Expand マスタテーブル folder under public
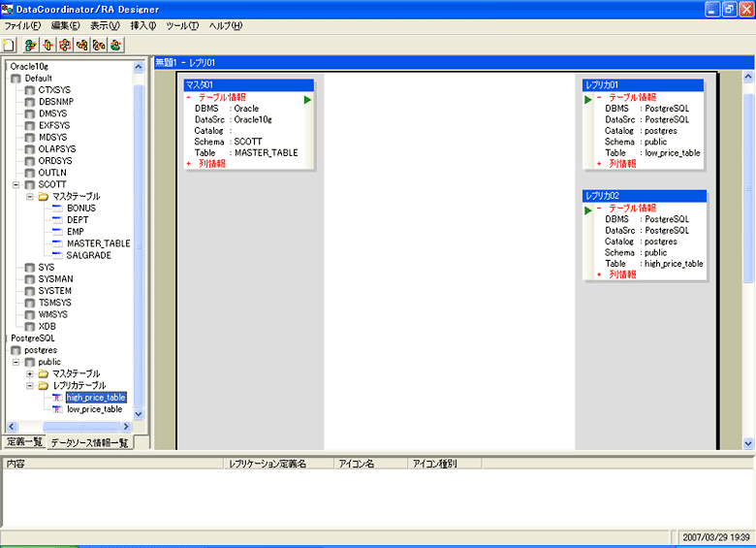The image size is (756, 548). pos(30,373)
